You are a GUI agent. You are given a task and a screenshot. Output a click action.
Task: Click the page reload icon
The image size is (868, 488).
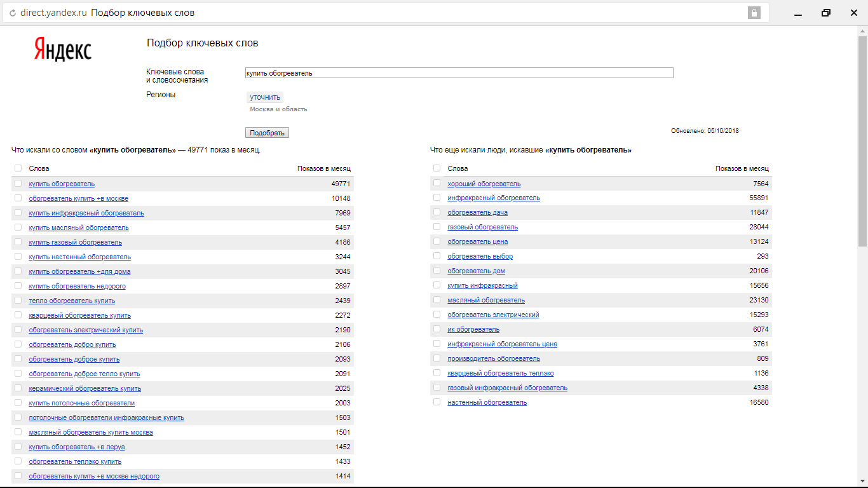(x=12, y=13)
